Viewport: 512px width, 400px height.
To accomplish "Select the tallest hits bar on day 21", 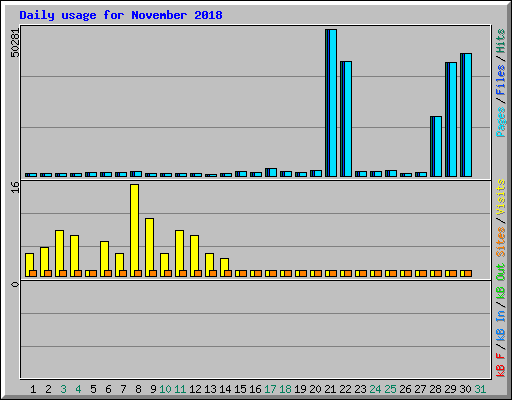I will 331,103.
